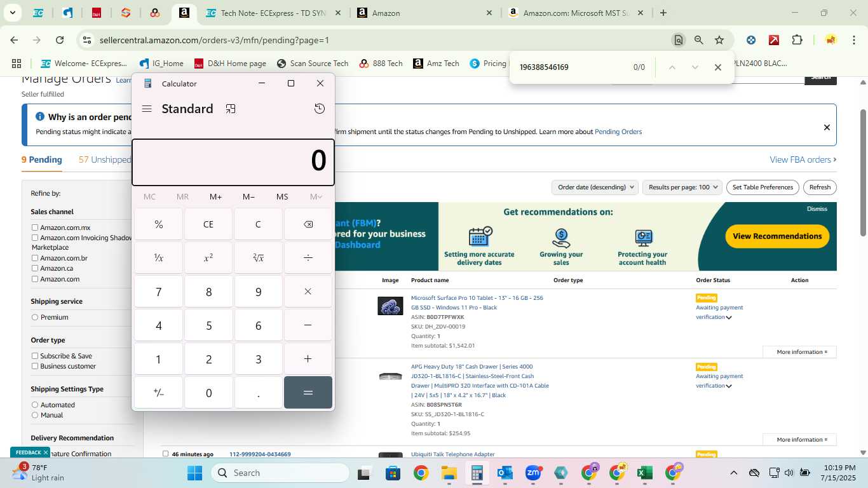Screen dimensions: 868x488
Task: Open Chrome extensions puzzle icon
Action: click(x=797, y=40)
